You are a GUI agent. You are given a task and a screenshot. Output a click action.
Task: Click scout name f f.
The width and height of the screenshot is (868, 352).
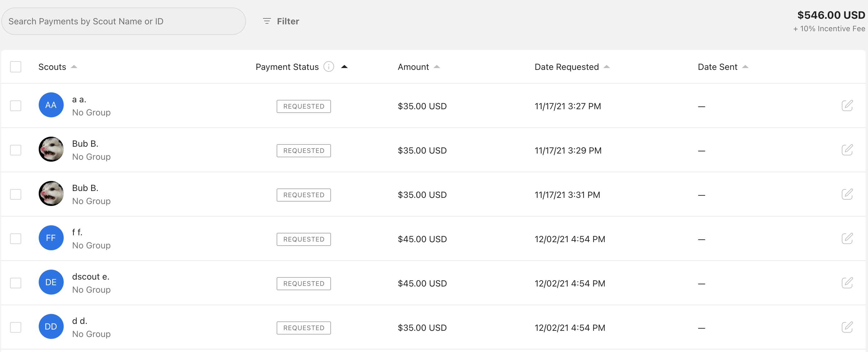click(77, 232)
